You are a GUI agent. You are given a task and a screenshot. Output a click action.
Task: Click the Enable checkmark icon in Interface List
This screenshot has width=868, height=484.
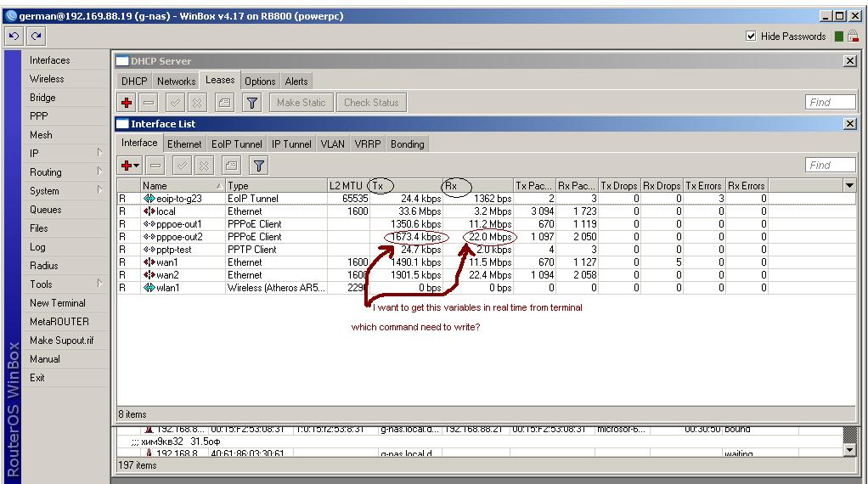182,166
